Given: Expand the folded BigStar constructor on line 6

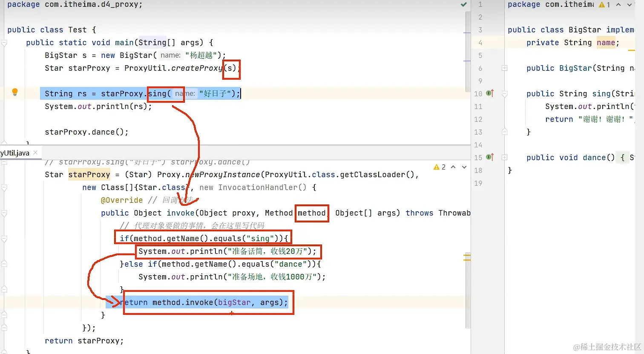Looking at the screenshot, I should [504, 68].
